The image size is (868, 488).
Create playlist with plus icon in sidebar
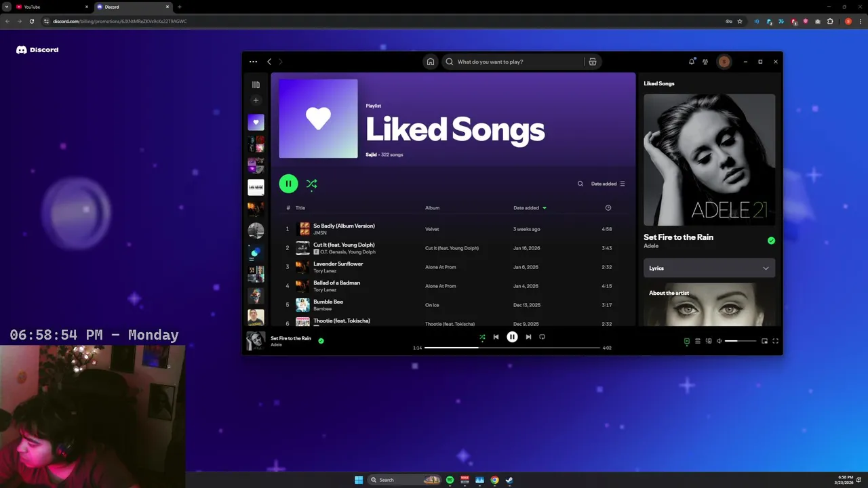click(256, 100)
